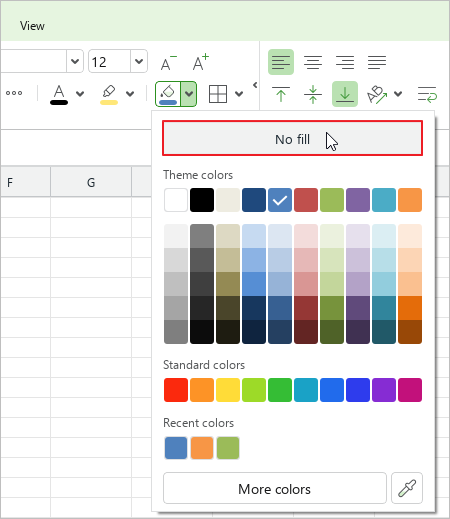Click the decrement font size icon
The image size is (450, 519).
tap(168, 62)
